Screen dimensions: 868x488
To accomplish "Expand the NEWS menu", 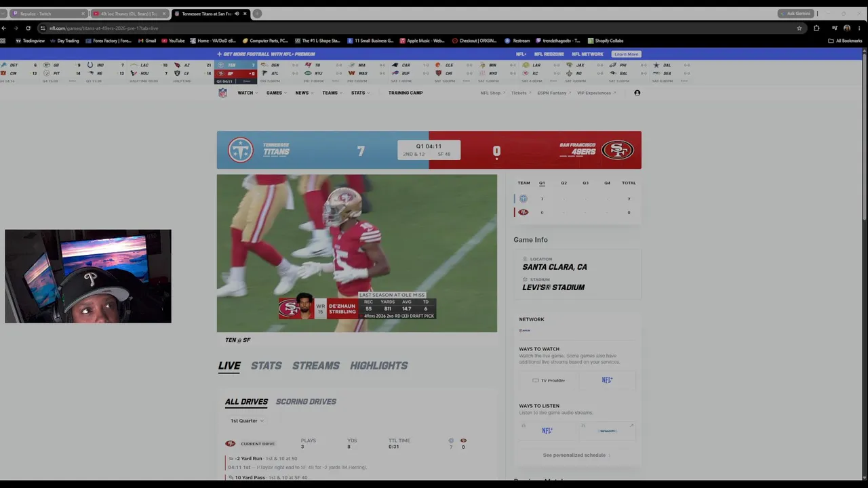I will pyautogui.click(x=304, y=93).
